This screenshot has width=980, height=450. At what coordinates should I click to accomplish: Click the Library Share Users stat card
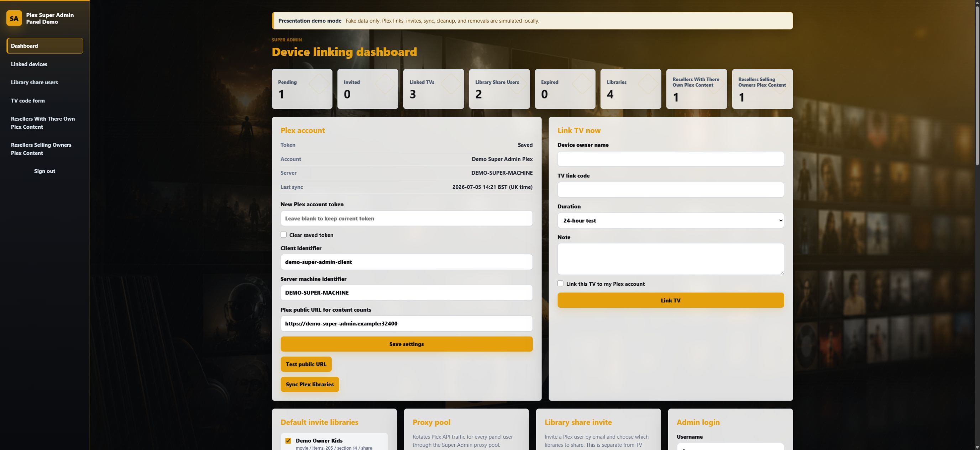(499, 89)
